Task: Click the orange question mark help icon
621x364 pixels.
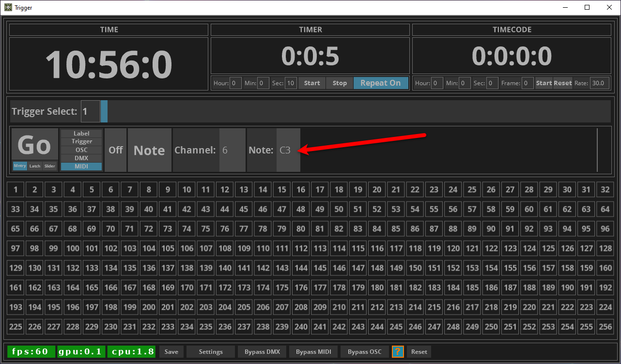Action: (398, 352)
